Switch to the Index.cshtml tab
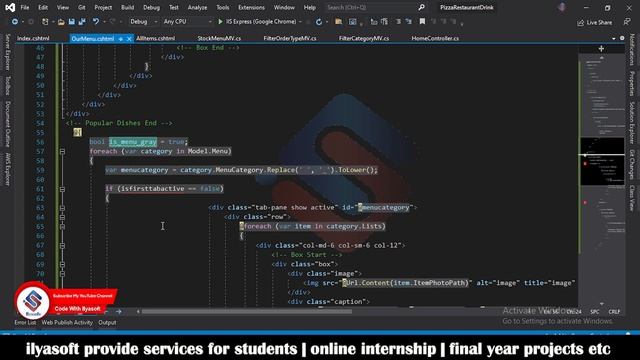The image size is (640, 360). 33,38
